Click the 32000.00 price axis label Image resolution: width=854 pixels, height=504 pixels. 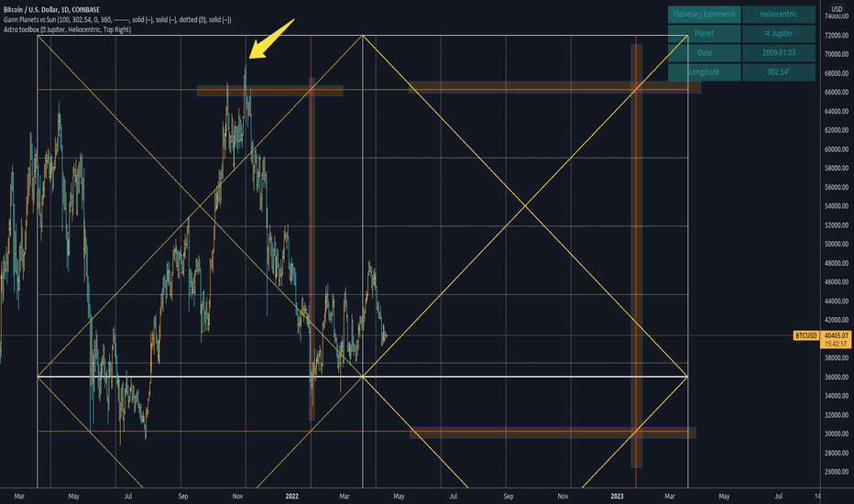(x=837, y=415)
